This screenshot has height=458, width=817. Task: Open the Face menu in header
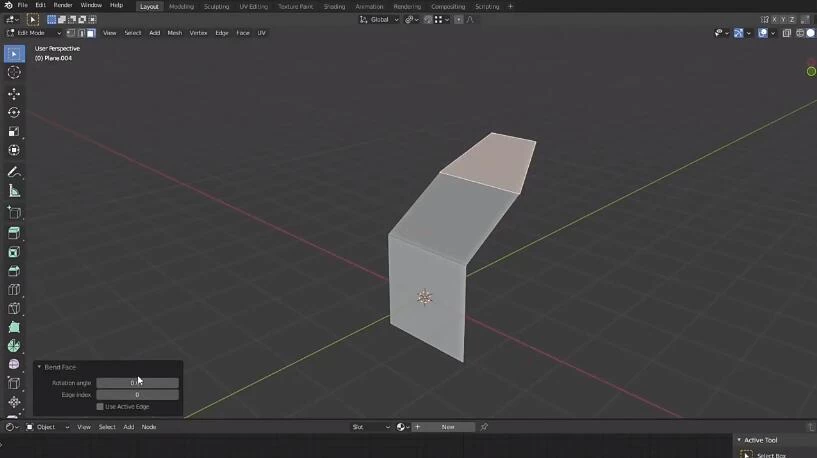(243, 33)
